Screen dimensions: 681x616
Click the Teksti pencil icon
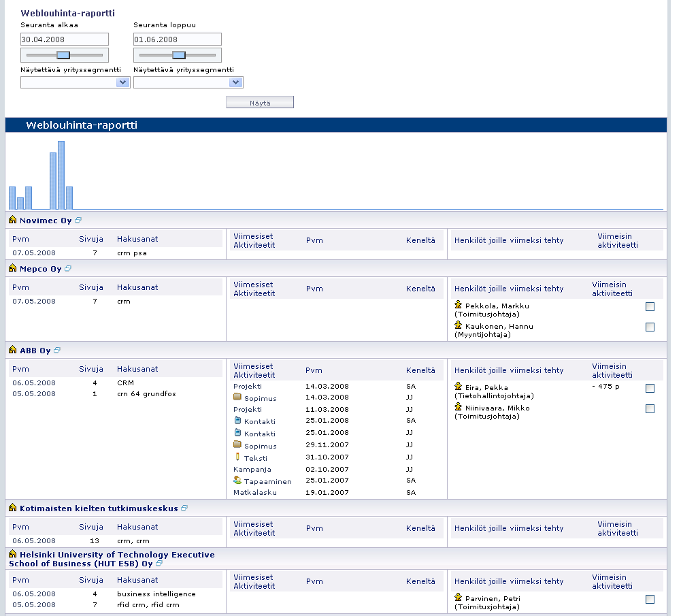[237, 457]
